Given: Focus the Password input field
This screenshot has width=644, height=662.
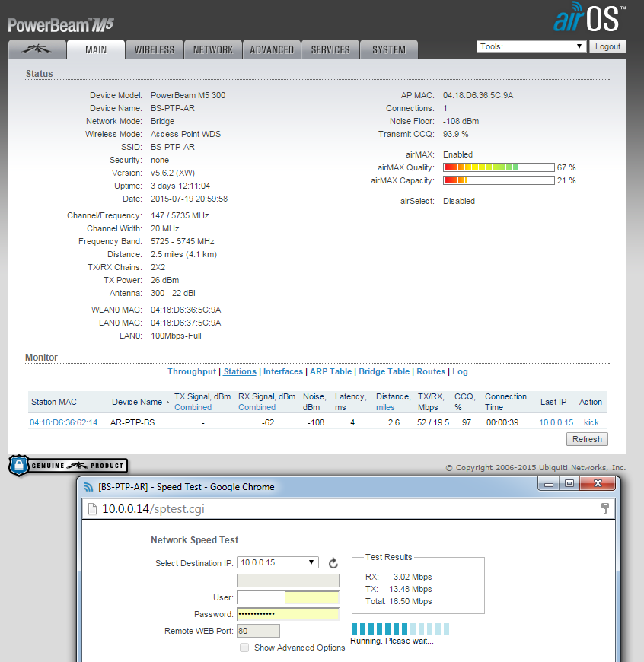Looking at the screenshot, I should (x=288, y=614).
